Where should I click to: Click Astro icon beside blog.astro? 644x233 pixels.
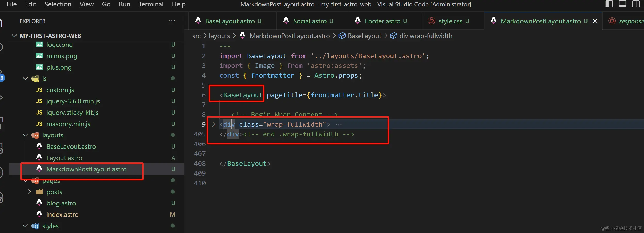pyautogui.click(x=39, y=203)
